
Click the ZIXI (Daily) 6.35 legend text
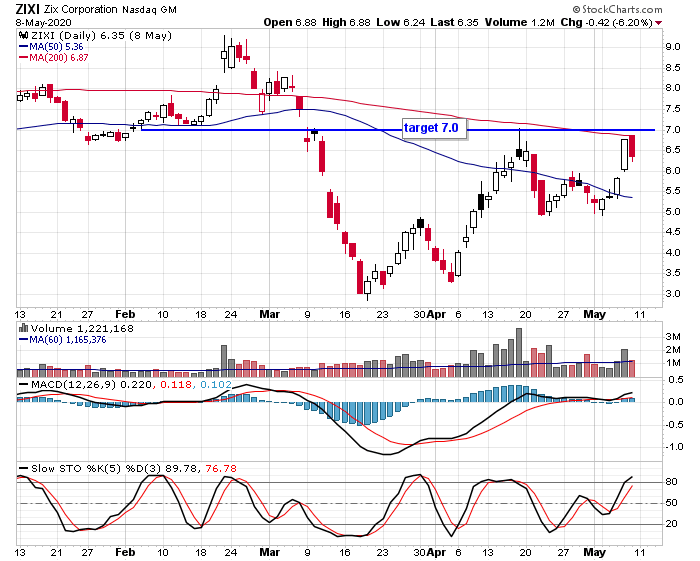click(100, 36)
